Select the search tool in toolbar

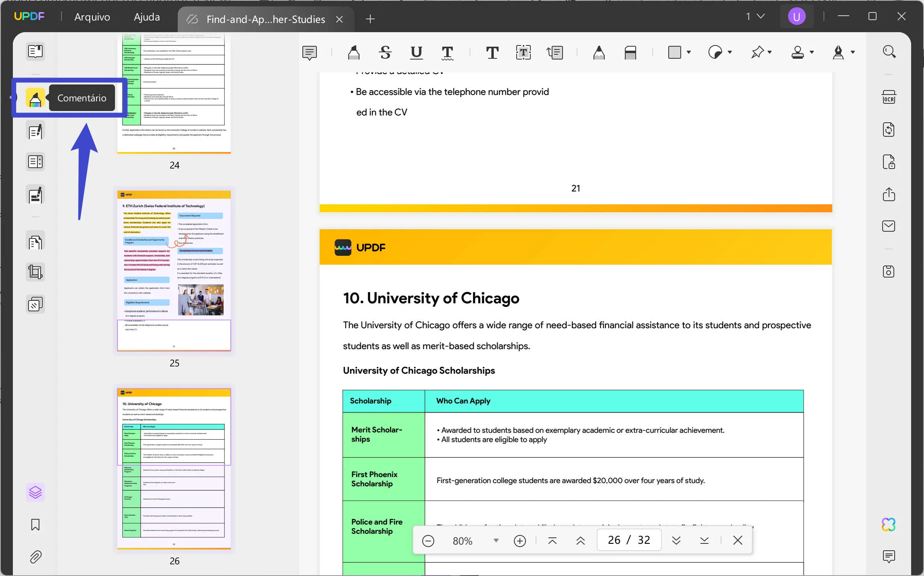[889, 52]
